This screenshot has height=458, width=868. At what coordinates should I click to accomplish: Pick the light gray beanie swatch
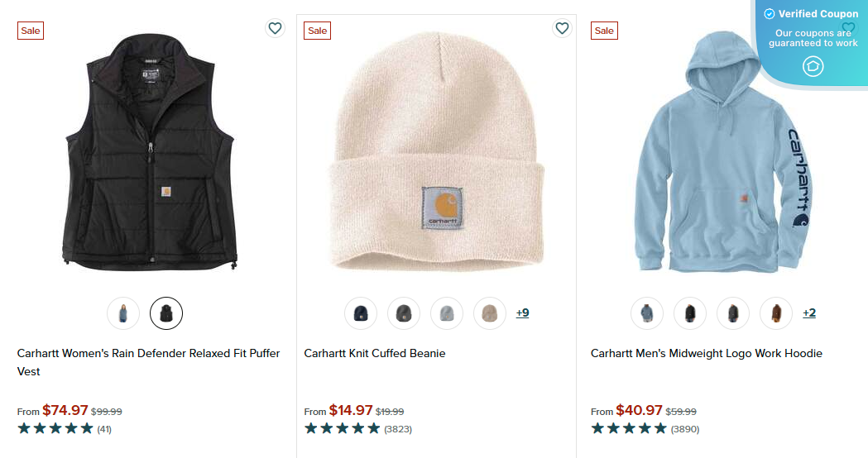[x=447, y=313]
